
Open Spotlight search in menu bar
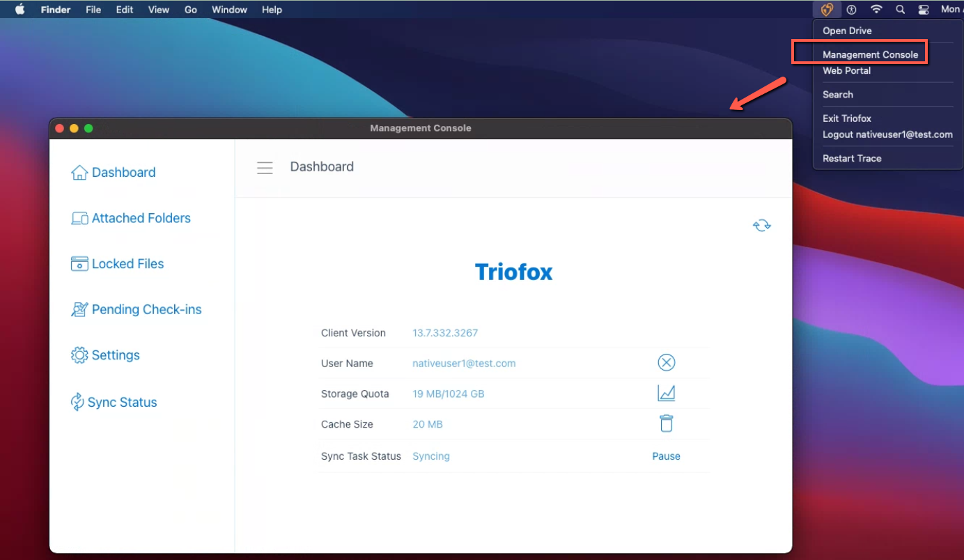click(900, 10)
